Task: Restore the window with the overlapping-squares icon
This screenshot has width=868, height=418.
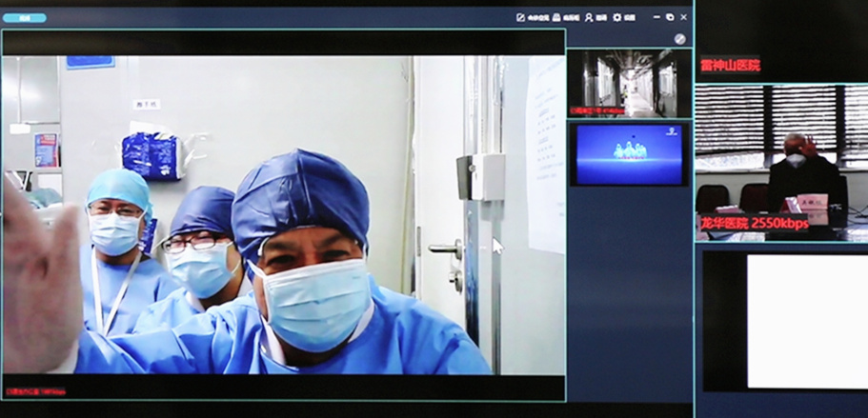Action: [x=670, y=17]
